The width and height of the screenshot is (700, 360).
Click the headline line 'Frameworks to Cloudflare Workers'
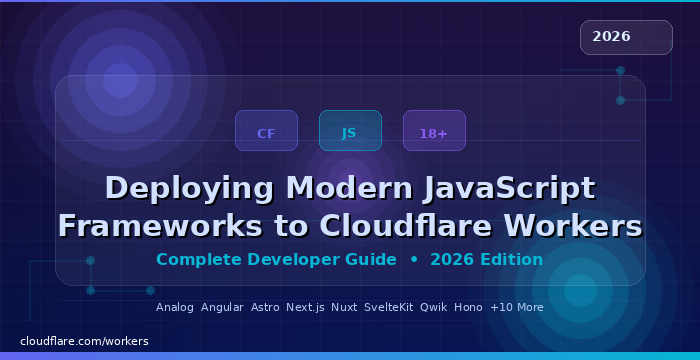click(x=350, y=226)
